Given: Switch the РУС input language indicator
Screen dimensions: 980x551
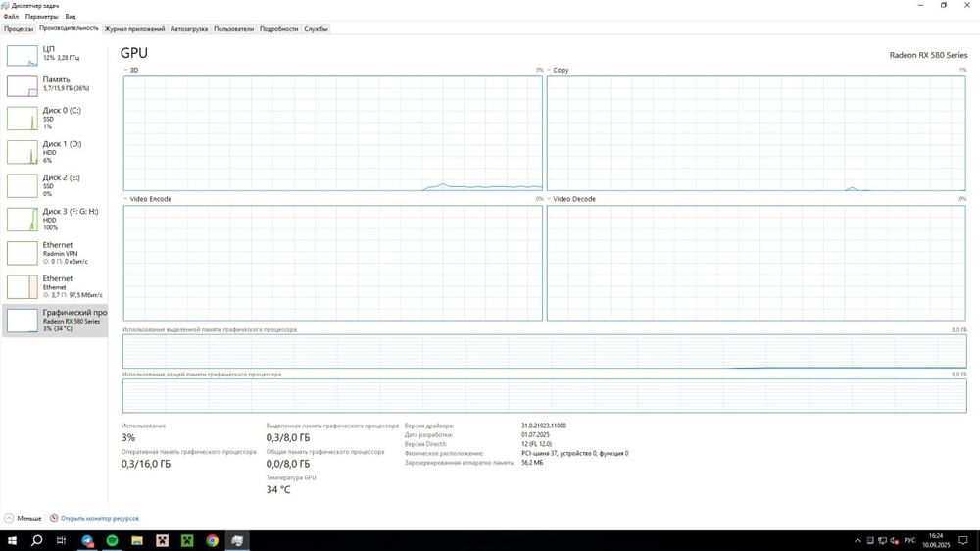Looking at the screenshot, I should [910, 541].
